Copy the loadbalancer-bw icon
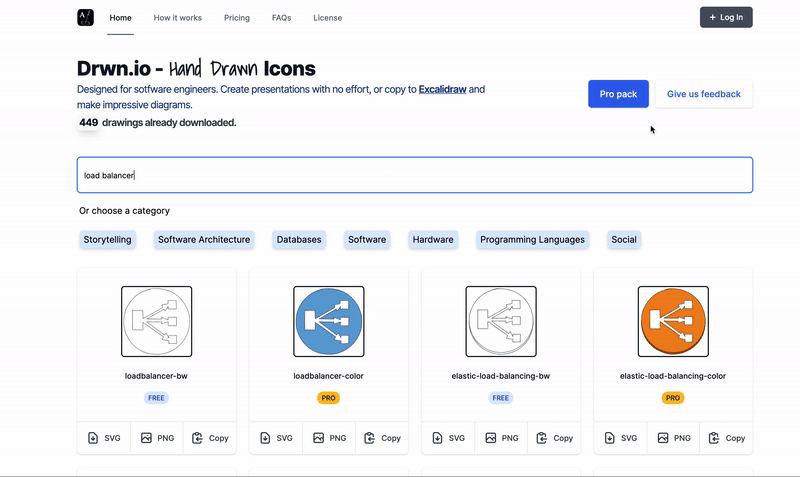Image resolution: width=800 pixels, height=477 pixels. pyautogui.click(x=209, y=438)
